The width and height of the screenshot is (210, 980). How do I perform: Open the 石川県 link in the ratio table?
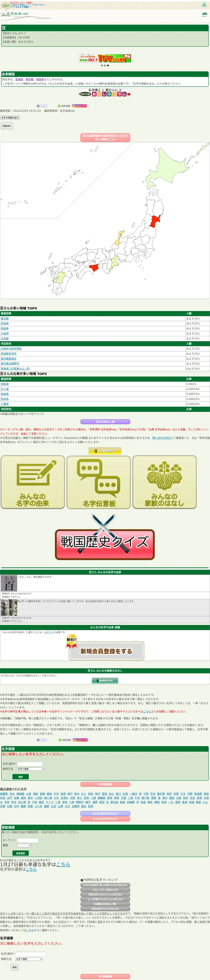point(5,389)
